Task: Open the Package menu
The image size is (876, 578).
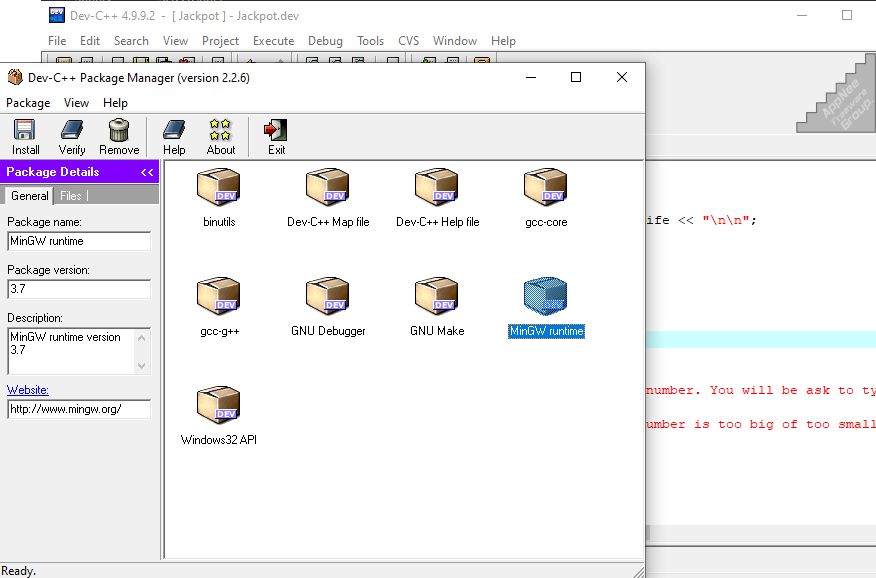Action: [28, 103]
